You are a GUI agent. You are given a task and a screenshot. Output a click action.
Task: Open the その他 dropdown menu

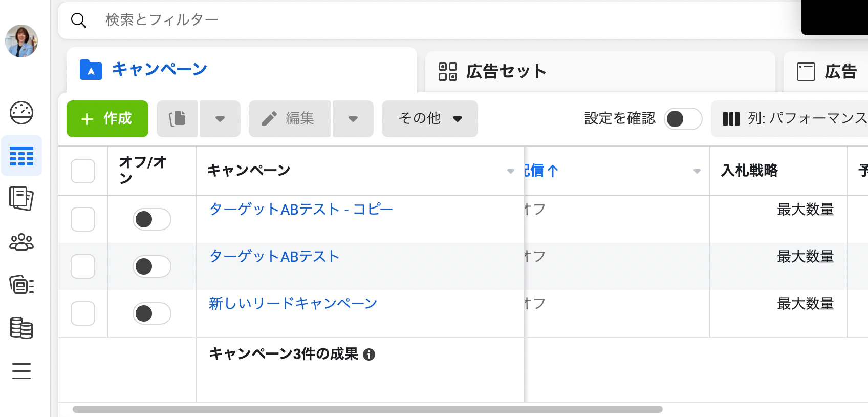(x=430, y=119)
